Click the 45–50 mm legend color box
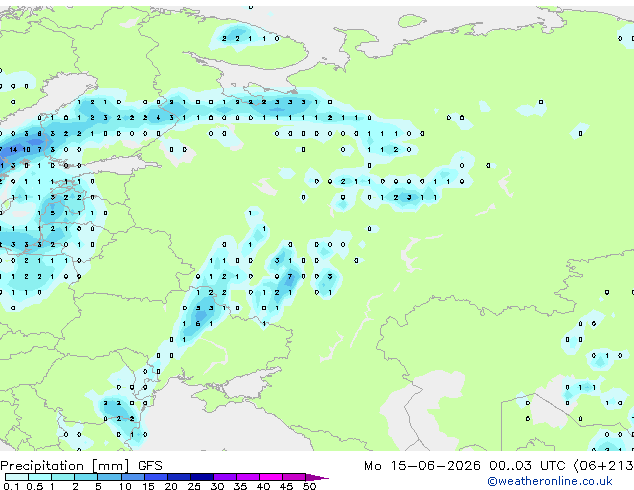The width and height of the screenshot is (634, 490). [x=294, y=477]
